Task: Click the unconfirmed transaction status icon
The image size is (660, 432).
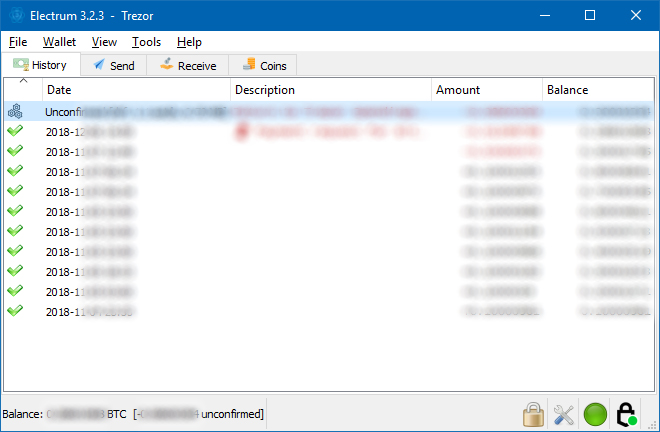Action: (x=15, y=112)
